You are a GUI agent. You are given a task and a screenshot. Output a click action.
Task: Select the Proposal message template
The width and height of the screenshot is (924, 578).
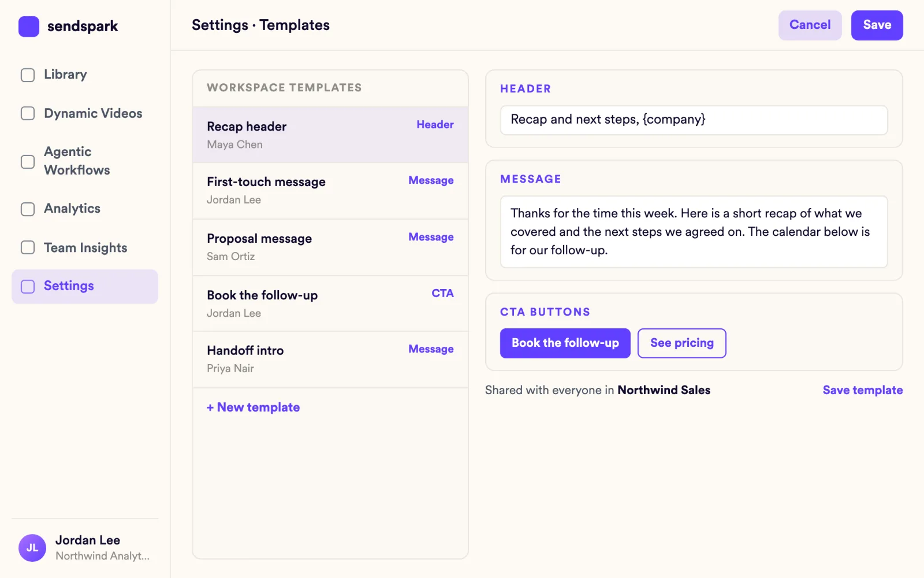(x=330, y=247)
